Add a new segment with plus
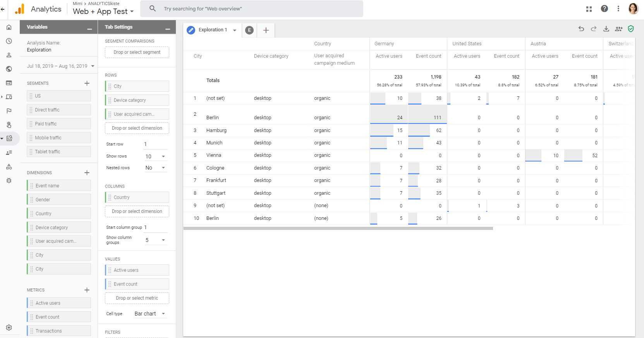This screenshot has height=338, width=644. [x=87, y=83]
